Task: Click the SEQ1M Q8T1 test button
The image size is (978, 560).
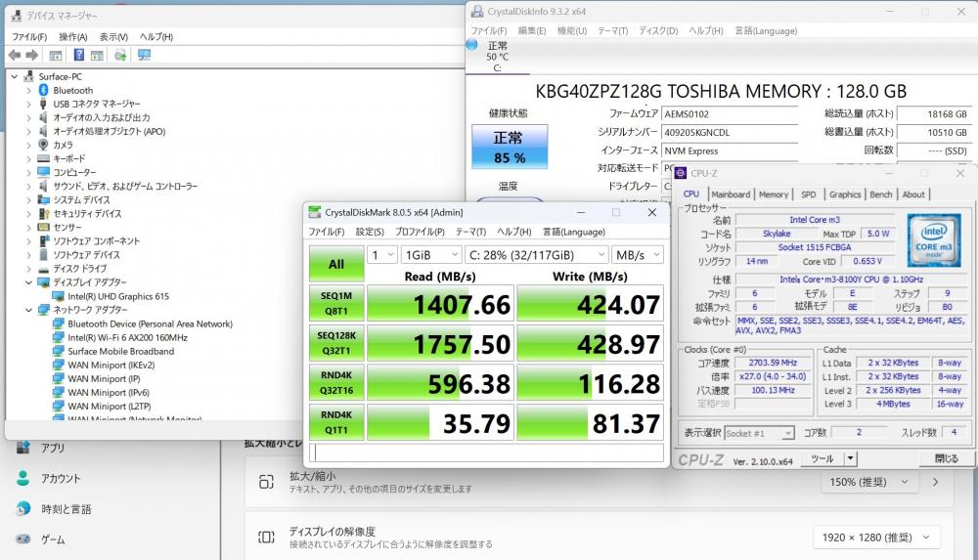Action: [336, 303]
